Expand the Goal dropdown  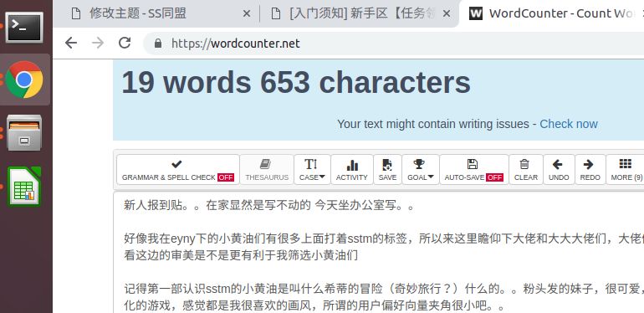(x=421, y=170)
